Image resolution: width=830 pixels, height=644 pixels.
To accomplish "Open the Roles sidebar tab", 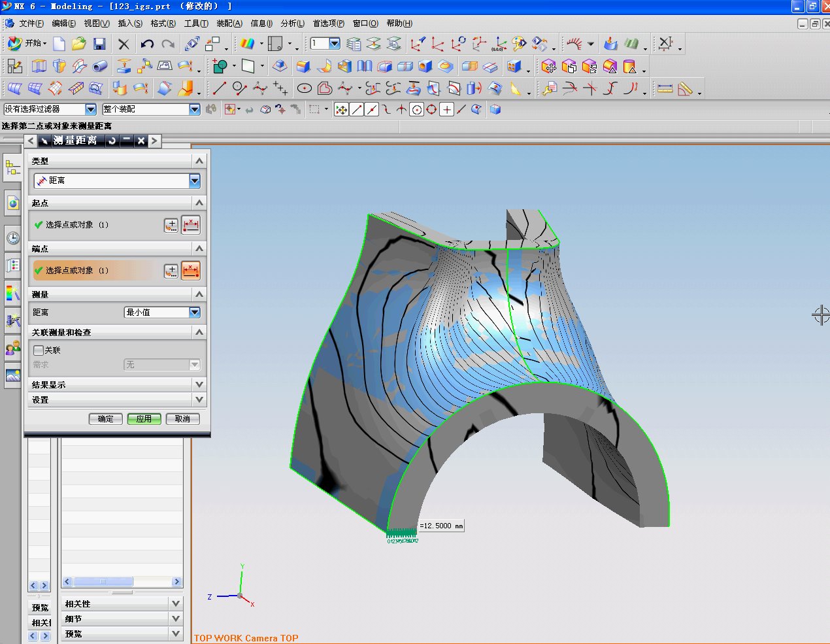I will tap(12, 348).
